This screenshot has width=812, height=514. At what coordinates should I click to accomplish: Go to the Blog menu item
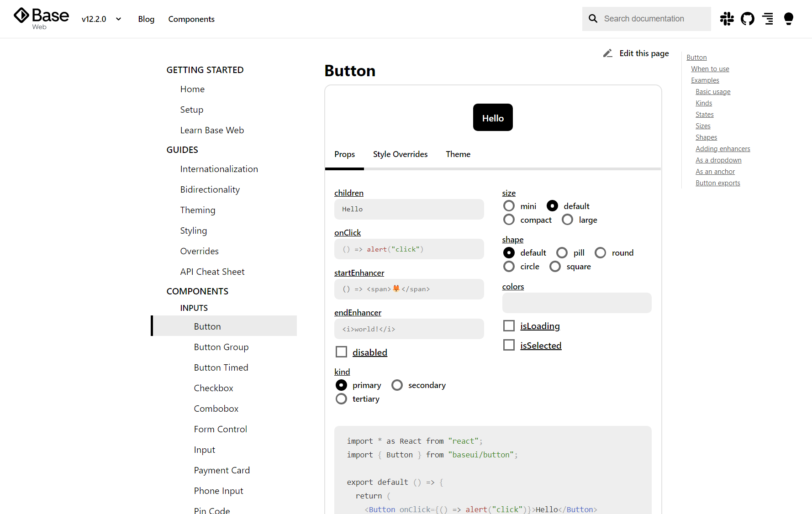(146, 19)
